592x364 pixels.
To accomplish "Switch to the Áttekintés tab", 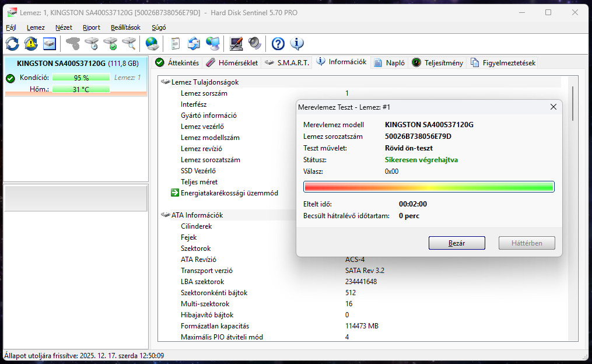I will (x=177, y=62).
